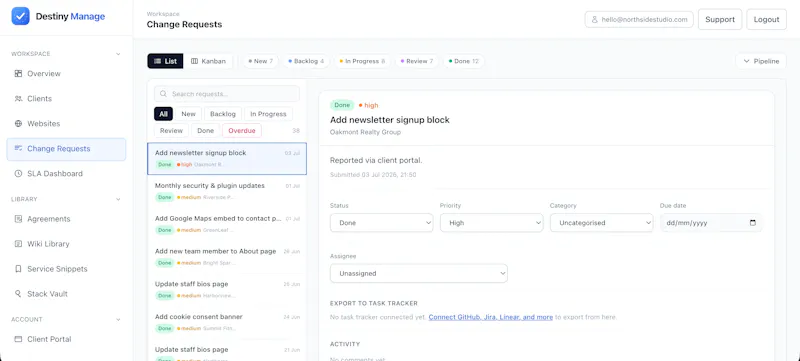The height and width of the screenshot is (361, 800).
Task: Follow the Connect GitHub, Jira, Linear link
Action: click(x=491, y=317)
